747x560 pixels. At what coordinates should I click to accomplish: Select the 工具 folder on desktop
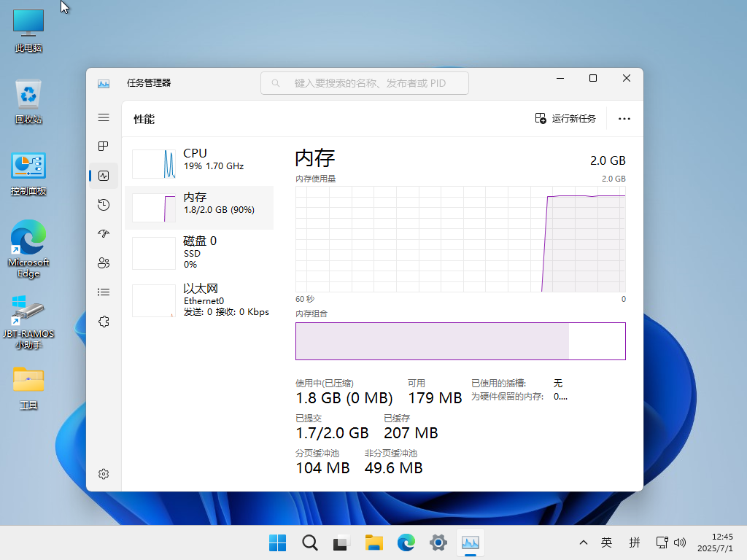coord(28,388)
